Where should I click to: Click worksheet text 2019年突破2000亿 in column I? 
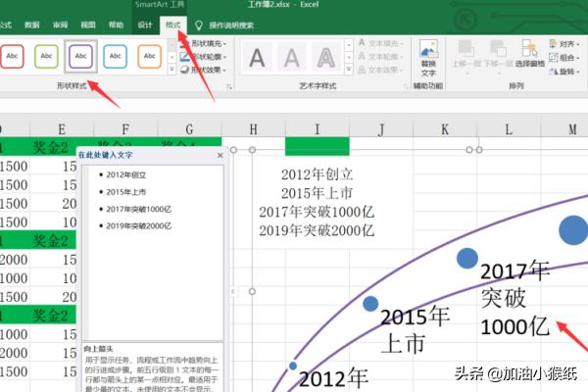pyautogui.click(x=317, y=230)
